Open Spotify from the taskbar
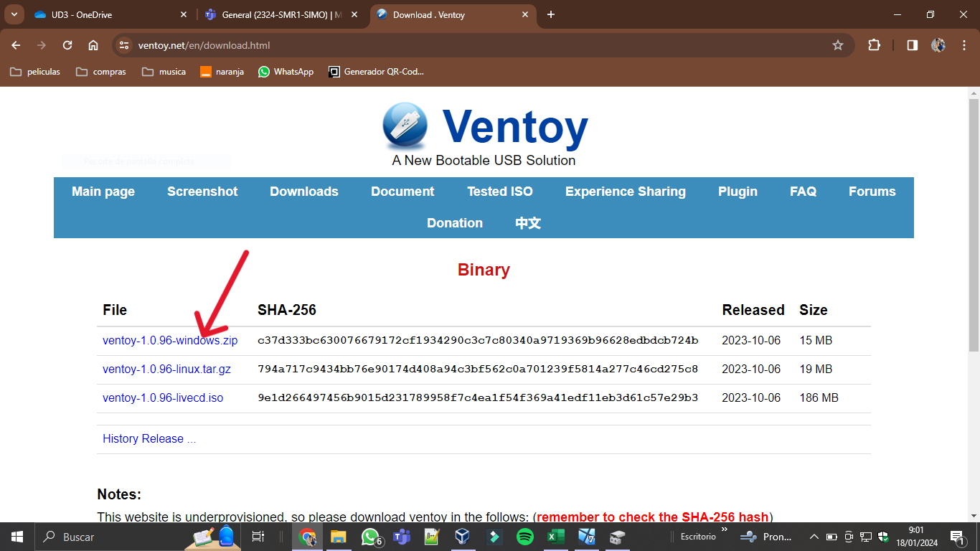The height and width of the screenshot is (551, 980). coord(525,537)
